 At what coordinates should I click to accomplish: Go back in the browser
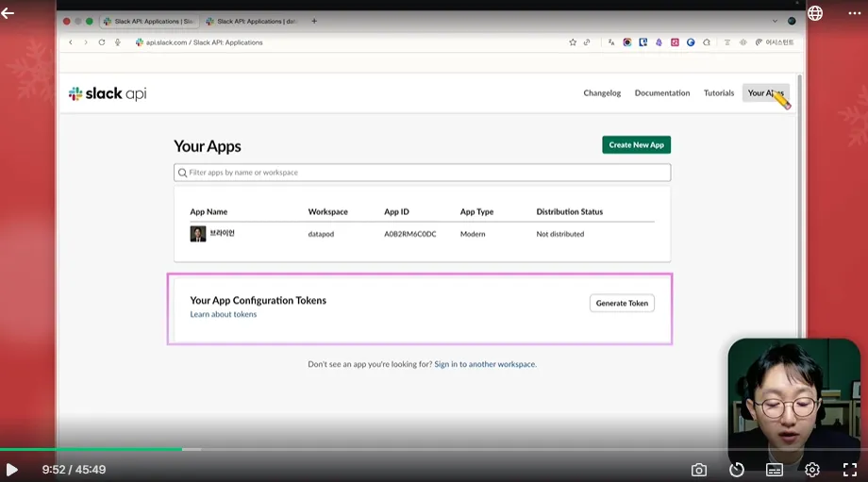coord(71,42)
